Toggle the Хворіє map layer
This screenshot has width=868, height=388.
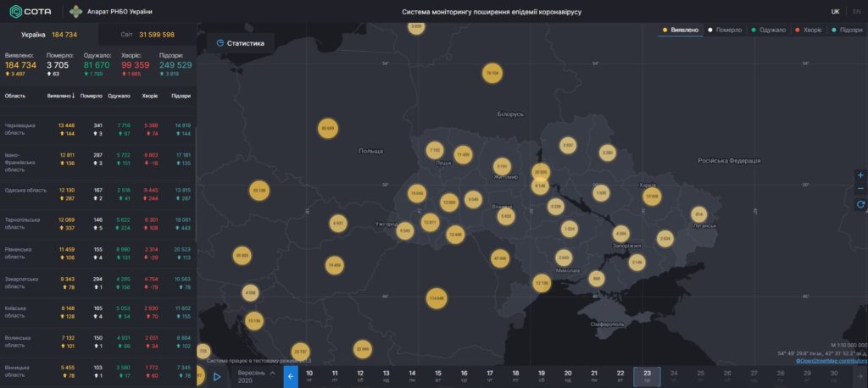click(809, 30)
